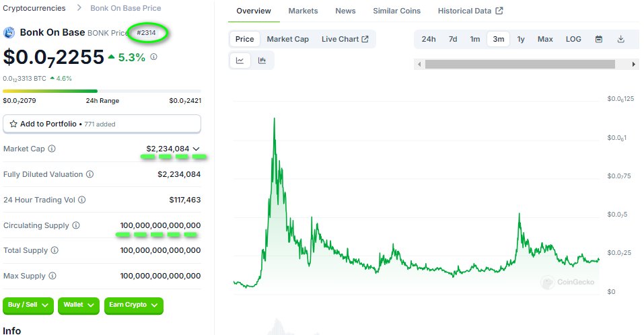Show 24 Hour Trading Vol info icon
The height and width of the screenshot is (335, 644).
[x=82, y=200]
